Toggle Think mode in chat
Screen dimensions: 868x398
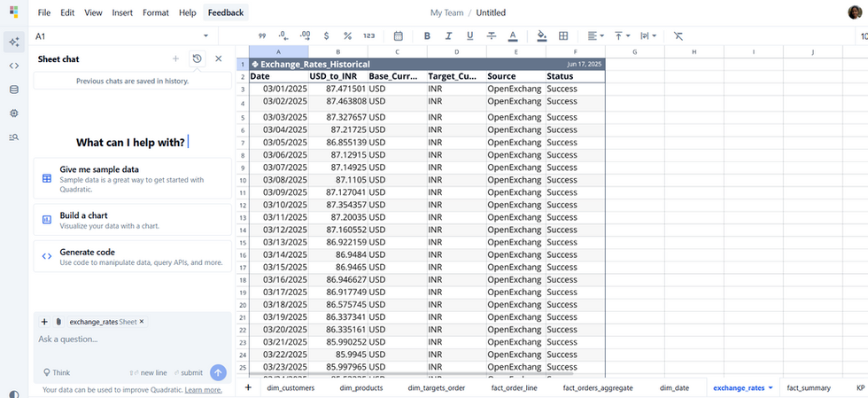[57, 372]
